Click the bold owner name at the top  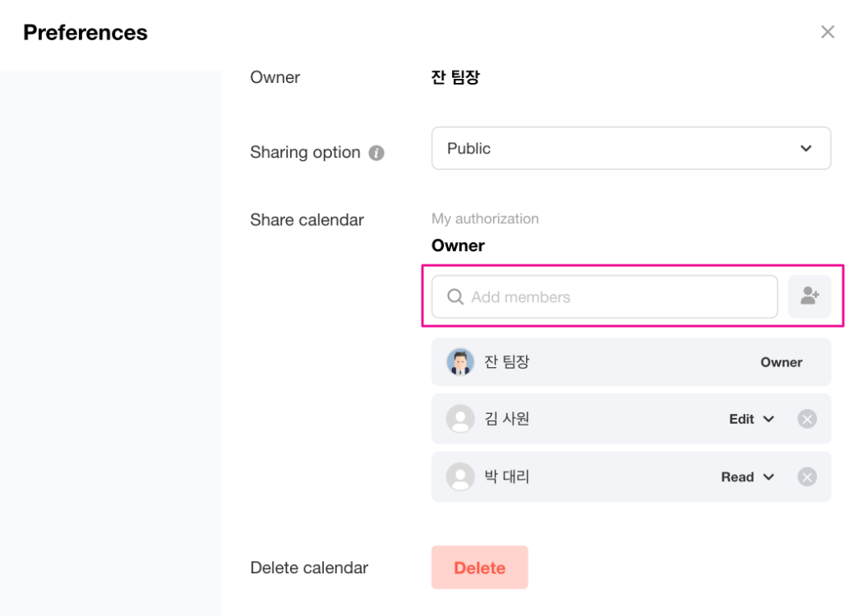pyautogui.click(x=455, y=78)
